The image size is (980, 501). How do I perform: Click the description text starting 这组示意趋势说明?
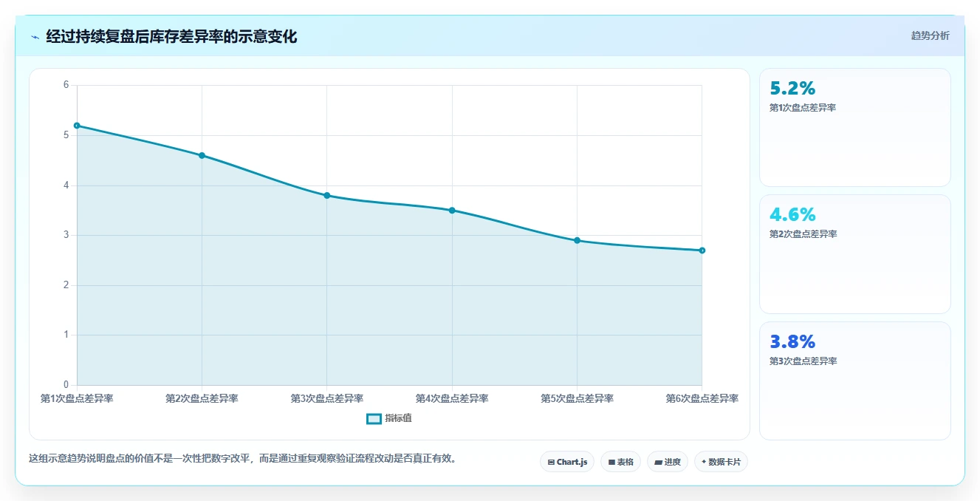click(244, 458)
